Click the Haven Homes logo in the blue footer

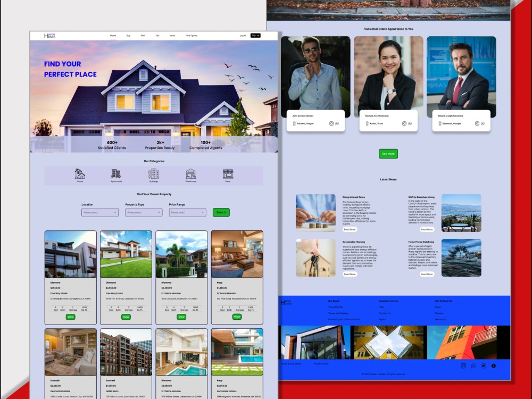coord(286,302)
